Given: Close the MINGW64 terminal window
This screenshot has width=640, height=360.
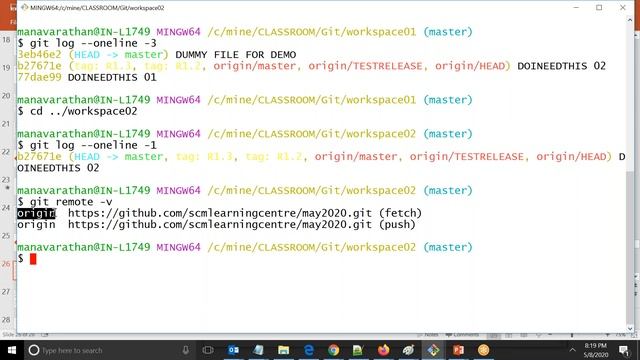Looking at the screenshot, I should pos(622,7).
